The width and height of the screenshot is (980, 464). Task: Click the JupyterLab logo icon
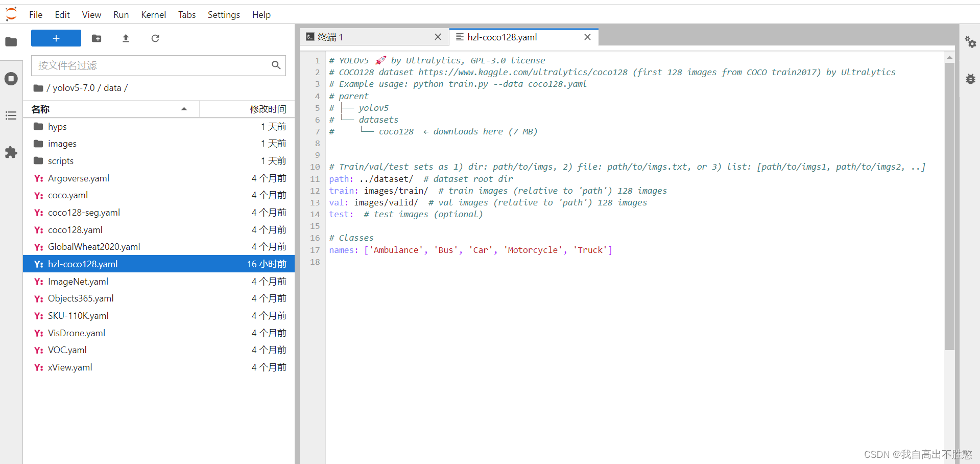pos(11,14)
